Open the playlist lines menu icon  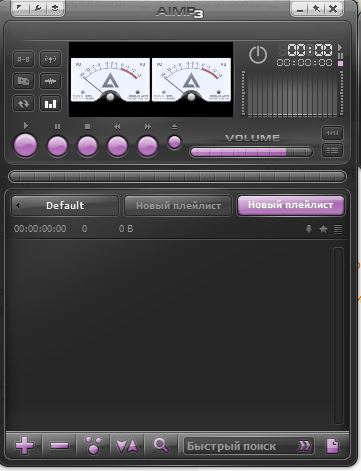click(x=338, y=229)
